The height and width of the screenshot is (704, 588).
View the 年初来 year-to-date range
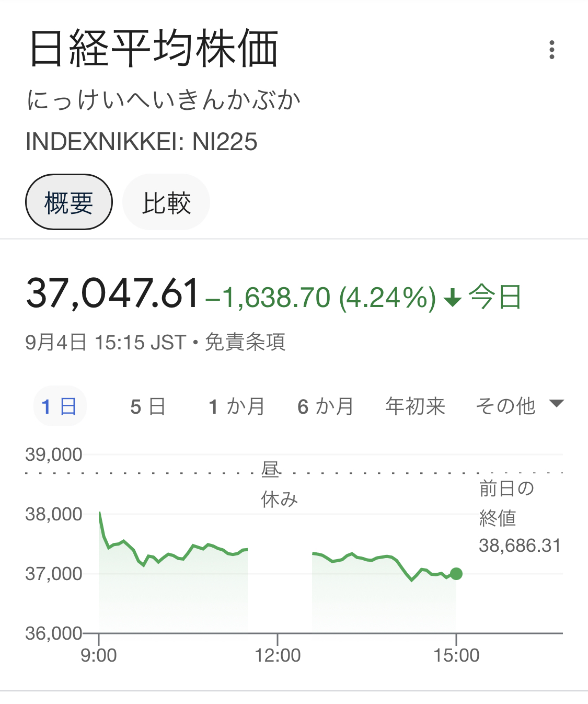coord(416,406)
